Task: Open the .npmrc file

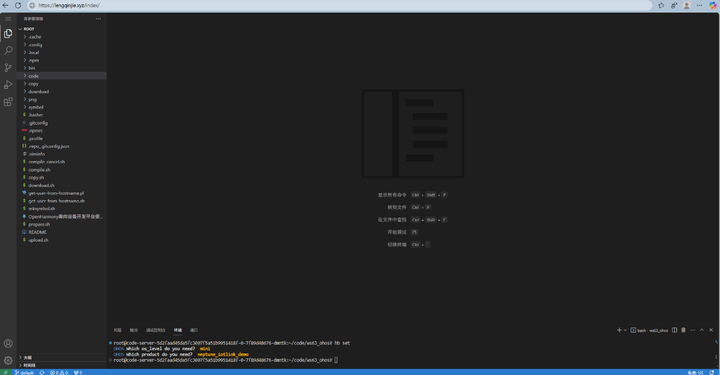Action: point(62,130)
